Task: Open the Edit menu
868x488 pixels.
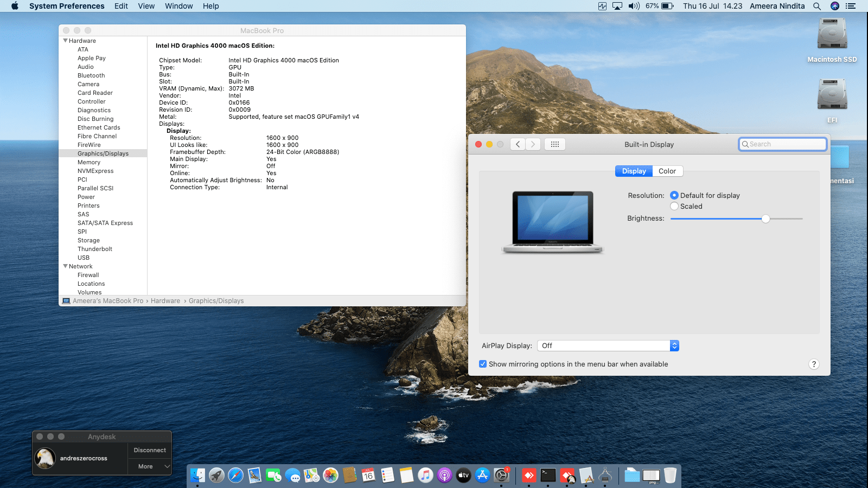Action: pos(121,6)
